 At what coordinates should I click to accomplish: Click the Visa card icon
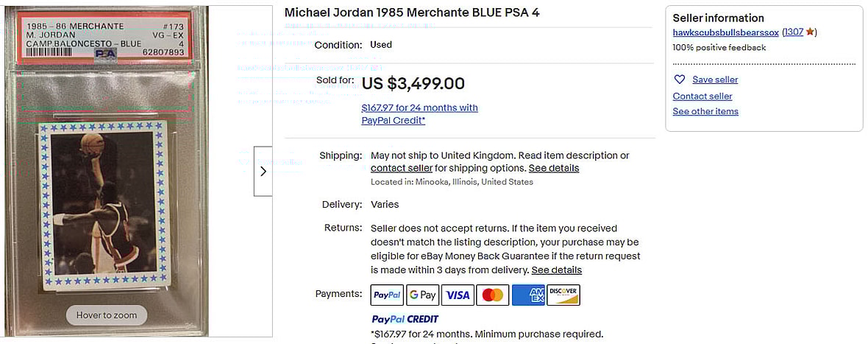tap(458, 295)
